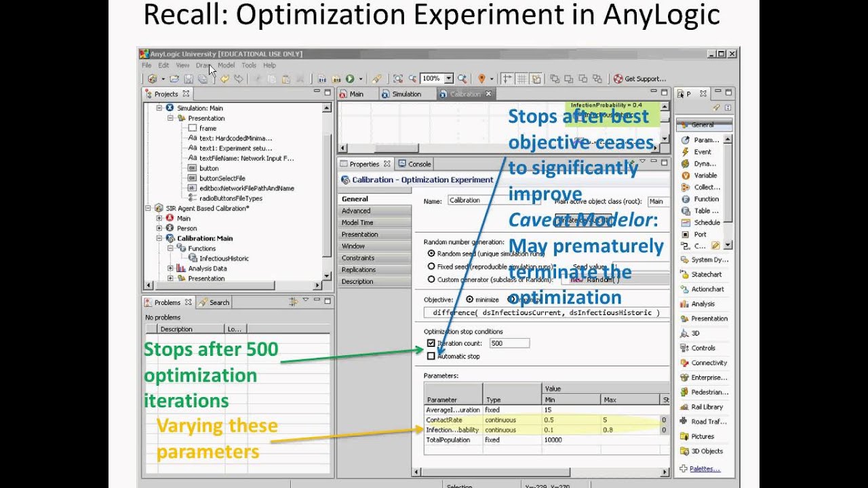Click the Get Support lifebuoy button
The width and height of the screenshot is (868, 488).
click(x=639, y=79)
